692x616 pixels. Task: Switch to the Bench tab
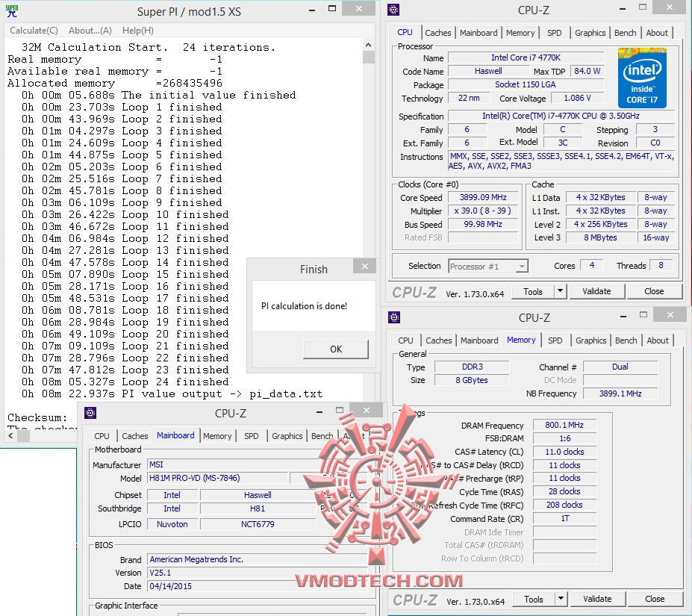click(x=626, y=32)
